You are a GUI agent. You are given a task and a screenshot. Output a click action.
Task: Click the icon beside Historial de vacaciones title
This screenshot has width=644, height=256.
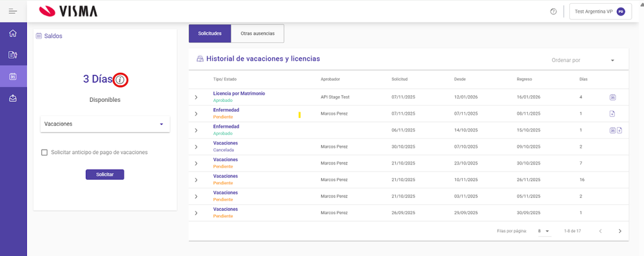pyautogui.click(x=200, y=59)
